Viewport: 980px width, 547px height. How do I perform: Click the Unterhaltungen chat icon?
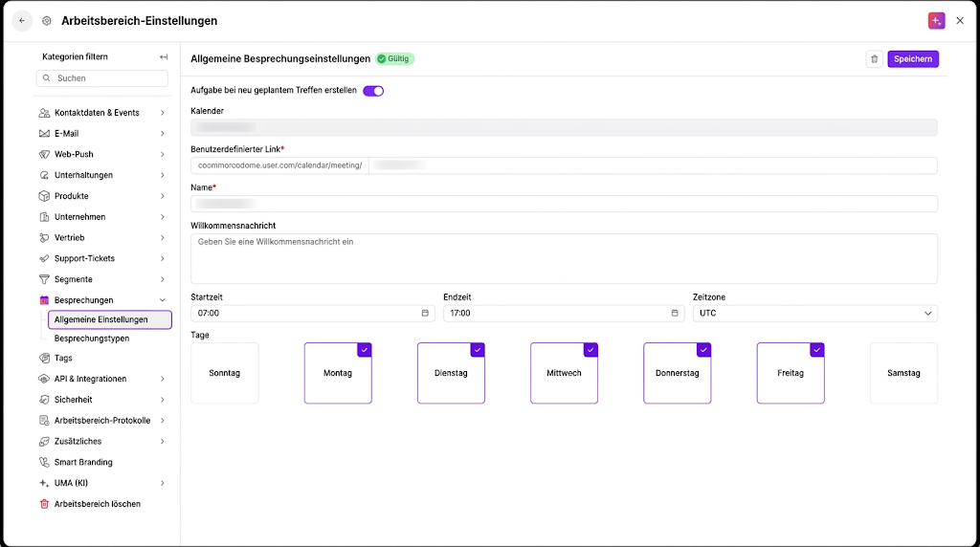(x=44, y=175)
